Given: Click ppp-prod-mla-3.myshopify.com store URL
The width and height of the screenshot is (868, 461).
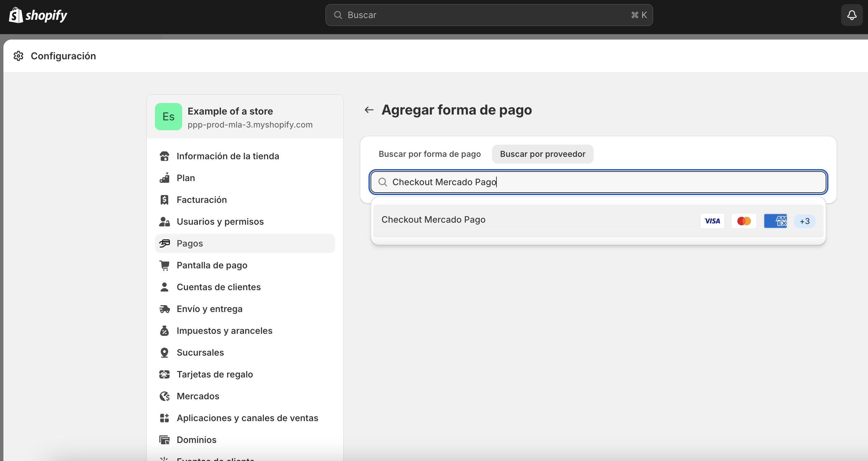Looking at the screenshot, I should (250, 125).
